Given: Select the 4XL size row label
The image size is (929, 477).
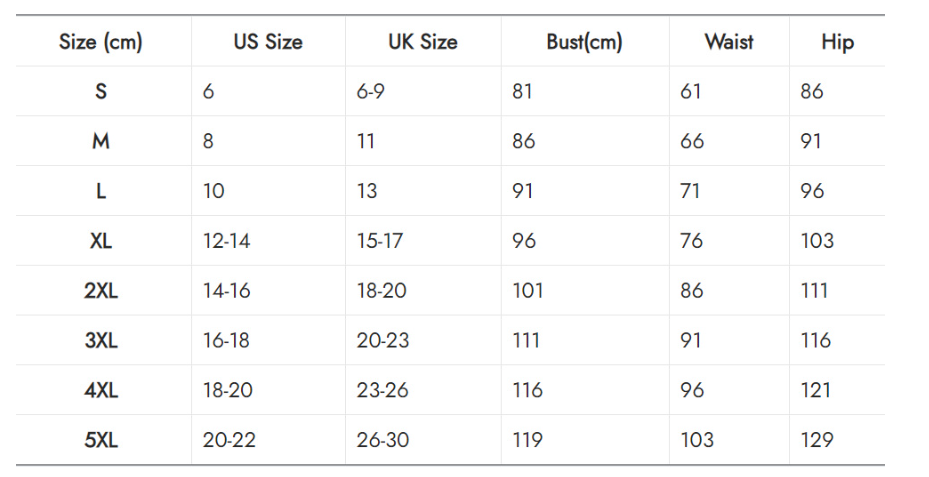Looking at the screenshot, I should click(x=101, y=390).
